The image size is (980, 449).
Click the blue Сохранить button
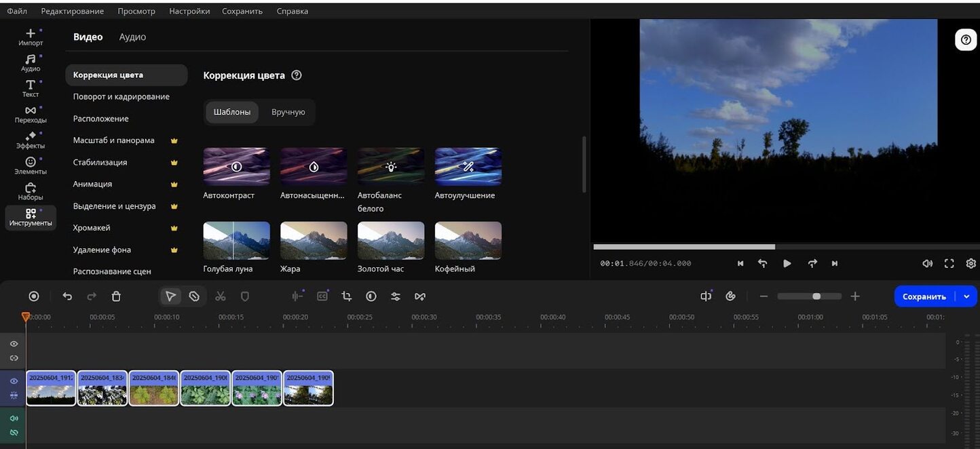[924, 296]
